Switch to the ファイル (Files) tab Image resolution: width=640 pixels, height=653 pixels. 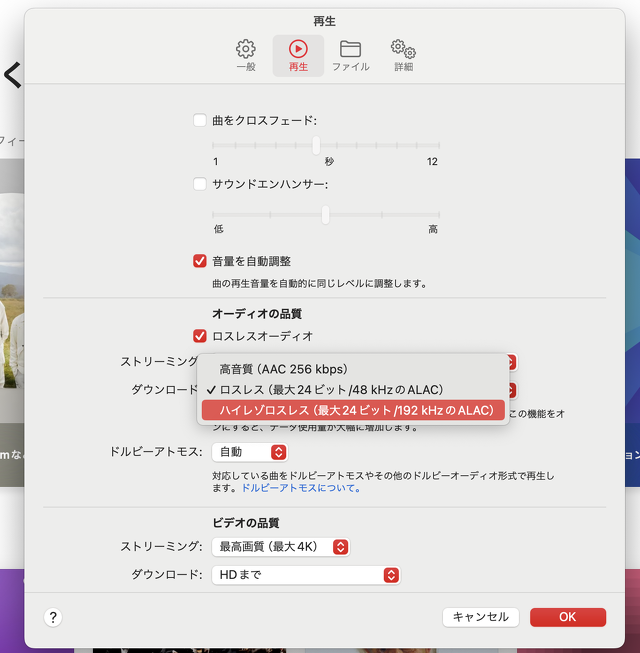point(350,55)
